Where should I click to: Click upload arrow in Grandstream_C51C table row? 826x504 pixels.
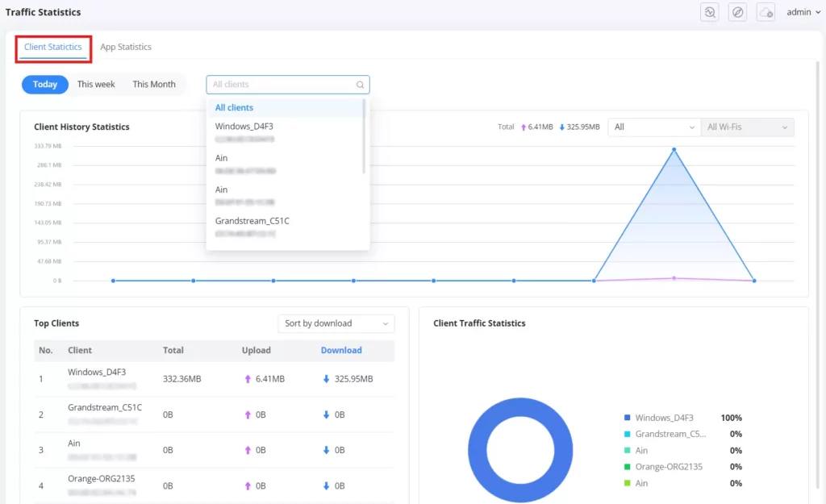[x=248, y=415]
